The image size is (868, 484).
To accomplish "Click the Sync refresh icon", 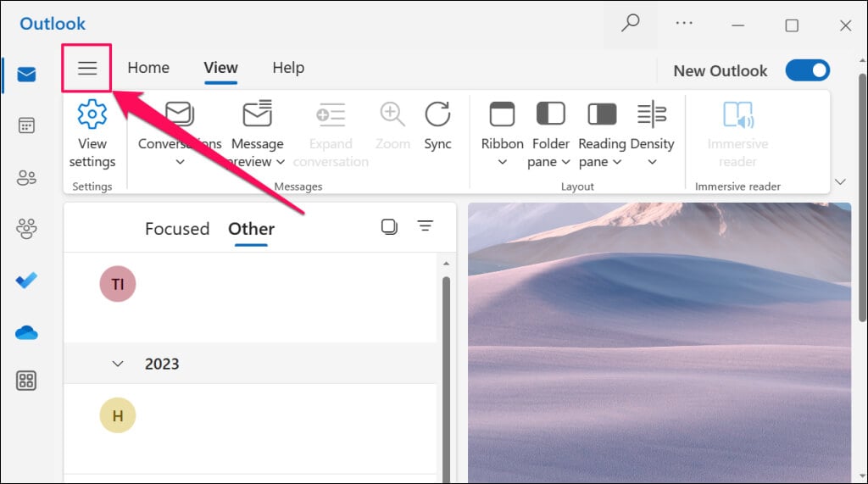I will [437, 114].
